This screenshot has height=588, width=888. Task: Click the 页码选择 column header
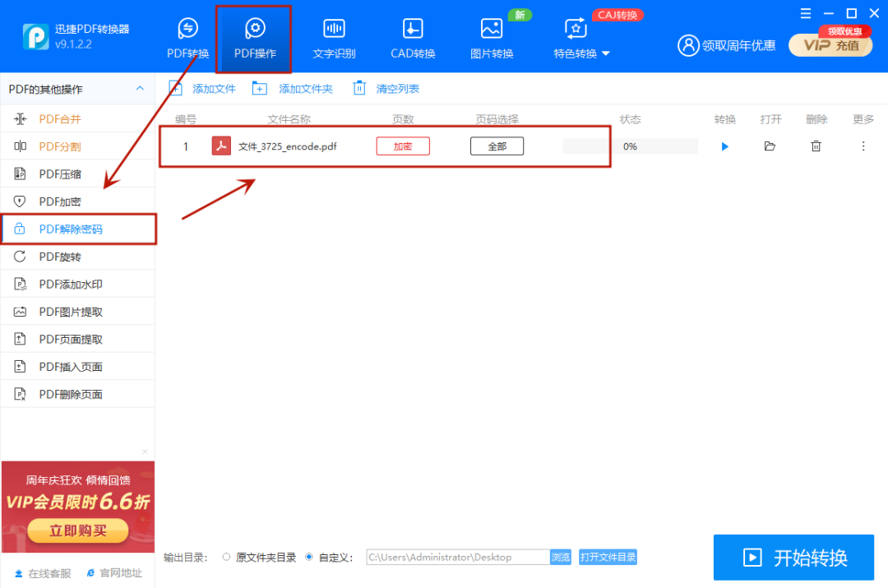coord(497,119)
